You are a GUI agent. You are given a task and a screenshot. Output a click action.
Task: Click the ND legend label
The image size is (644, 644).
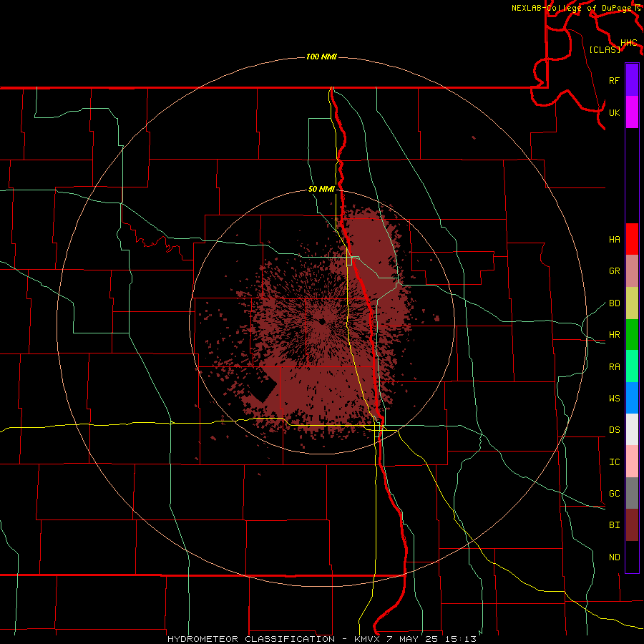coord(615,557)
